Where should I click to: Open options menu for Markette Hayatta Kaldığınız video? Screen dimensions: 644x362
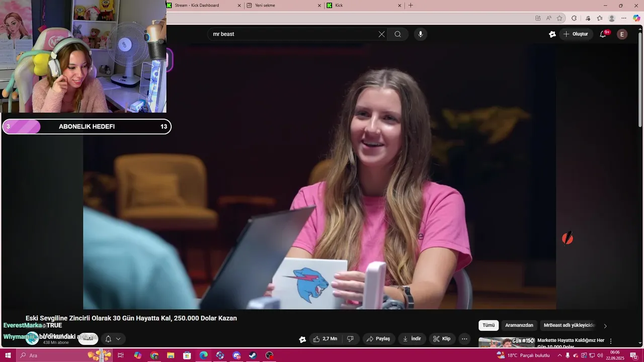point(611,341)
